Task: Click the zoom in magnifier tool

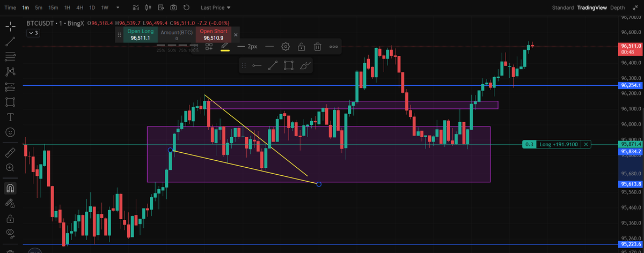Action: 10,168
